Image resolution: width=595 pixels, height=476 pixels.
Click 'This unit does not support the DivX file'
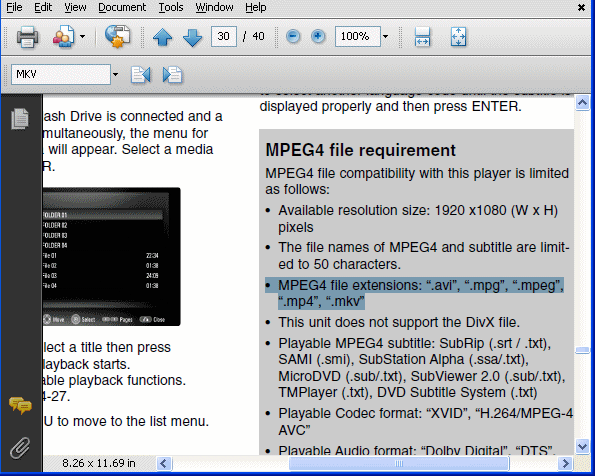(399, 322)
